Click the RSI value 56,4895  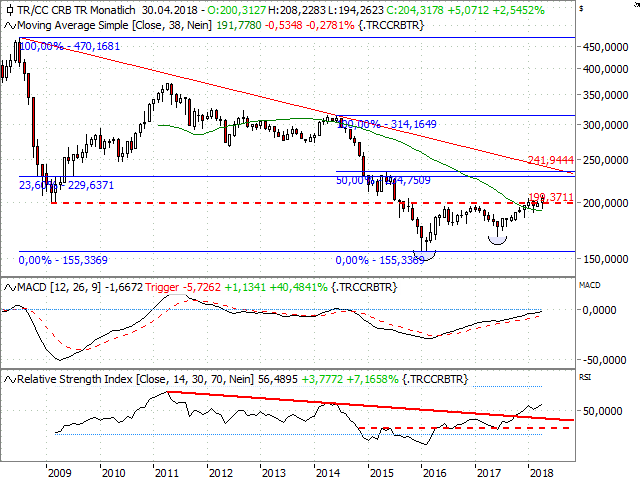point(278,380)
